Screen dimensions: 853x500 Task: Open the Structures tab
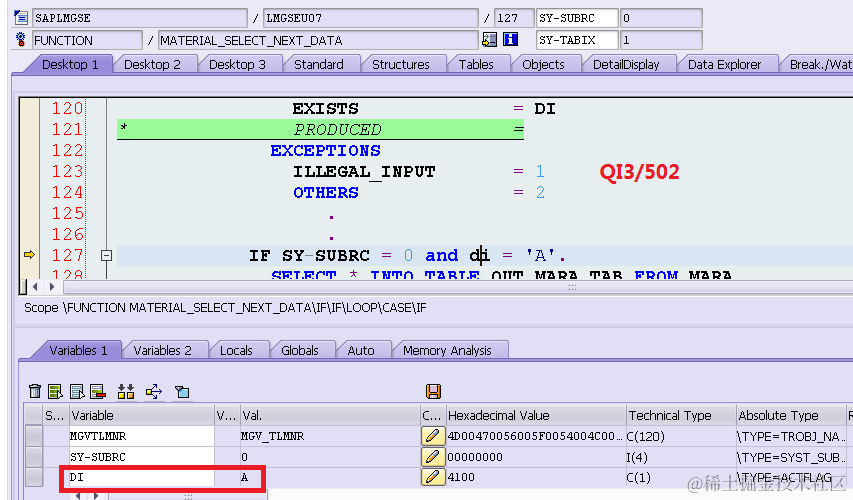tap(400, 64)
